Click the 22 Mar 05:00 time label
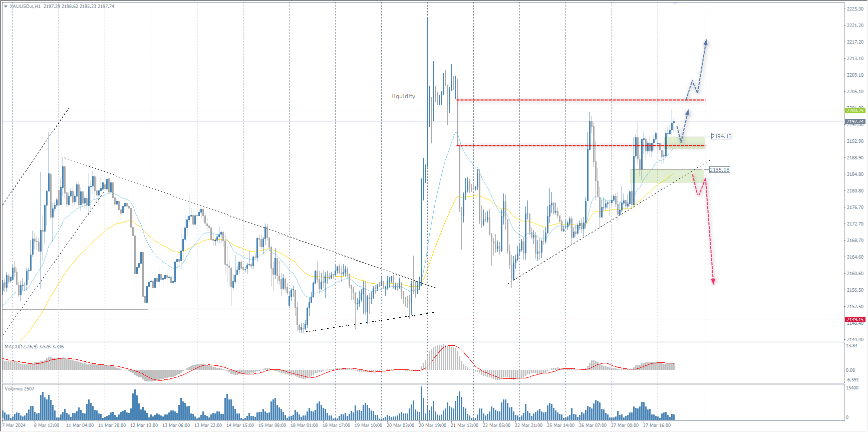 (x=497, y=425)
